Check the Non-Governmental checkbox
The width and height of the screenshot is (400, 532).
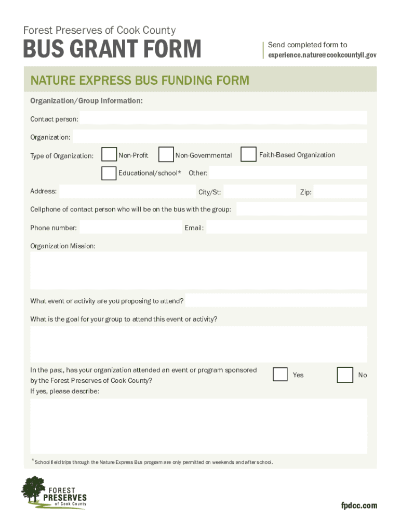166,155
